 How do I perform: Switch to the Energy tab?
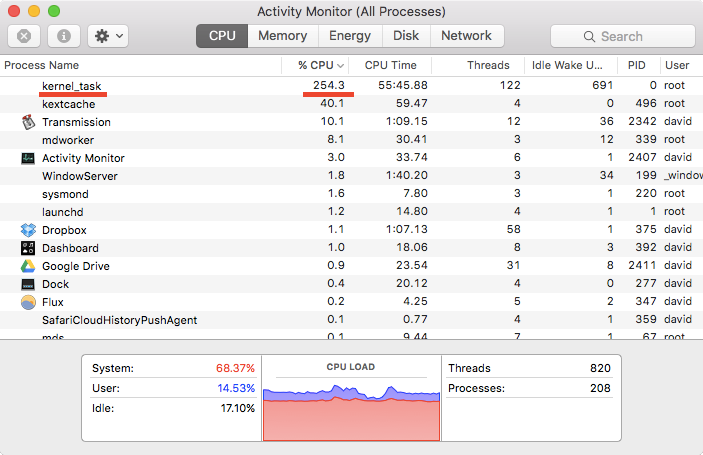click(350, 36)
